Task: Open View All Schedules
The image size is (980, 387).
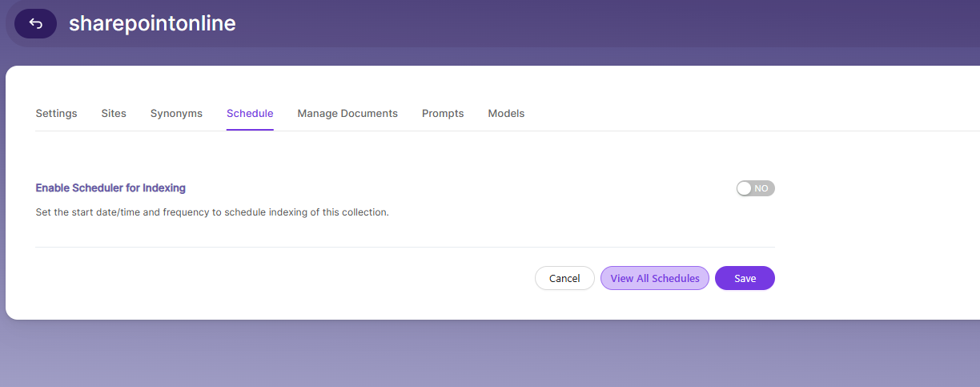Action: point(655,278)
